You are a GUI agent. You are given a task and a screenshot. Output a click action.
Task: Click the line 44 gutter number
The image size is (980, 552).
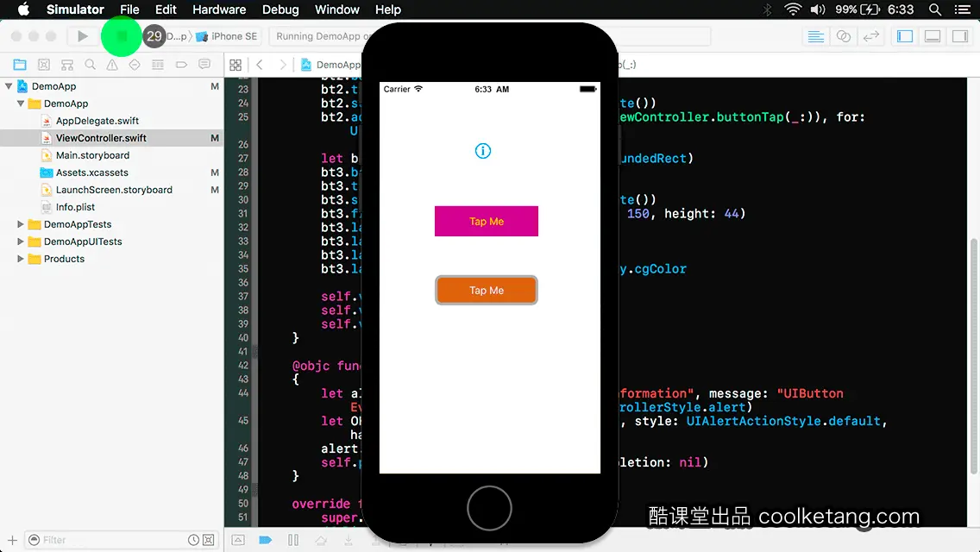[x=243, y=393]
